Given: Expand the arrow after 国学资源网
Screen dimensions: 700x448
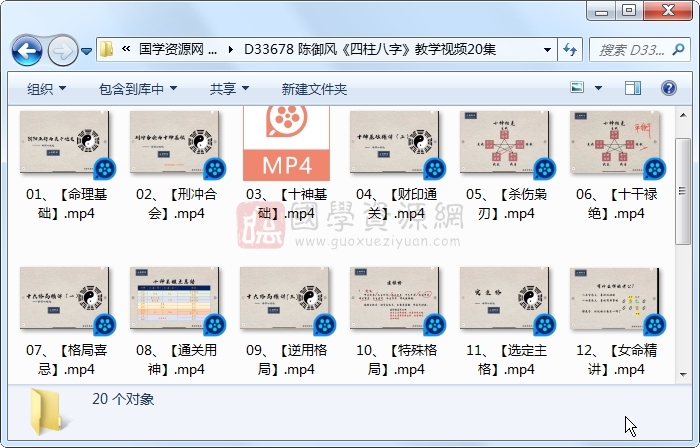Looking at the screenshot, I should pyautogui.click(x=231, y=50).
